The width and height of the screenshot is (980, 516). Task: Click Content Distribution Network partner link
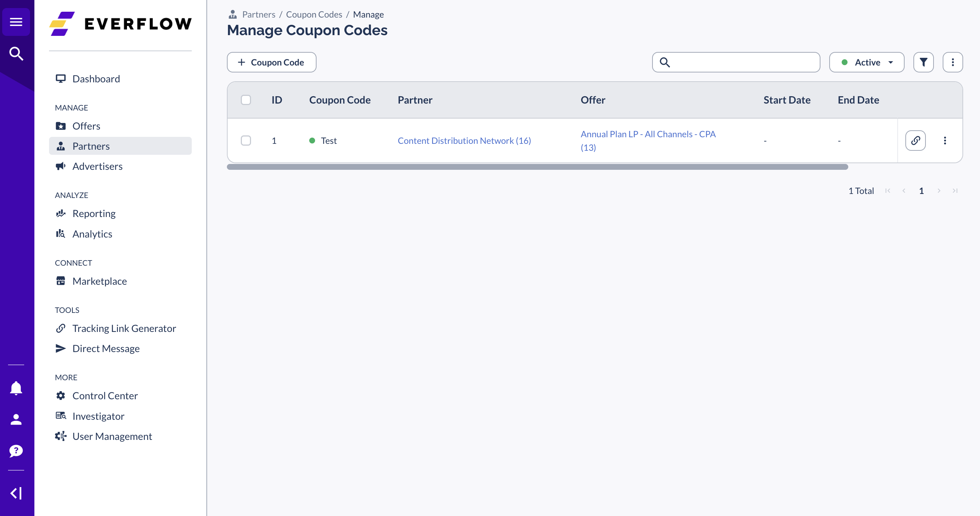[465, 140]
